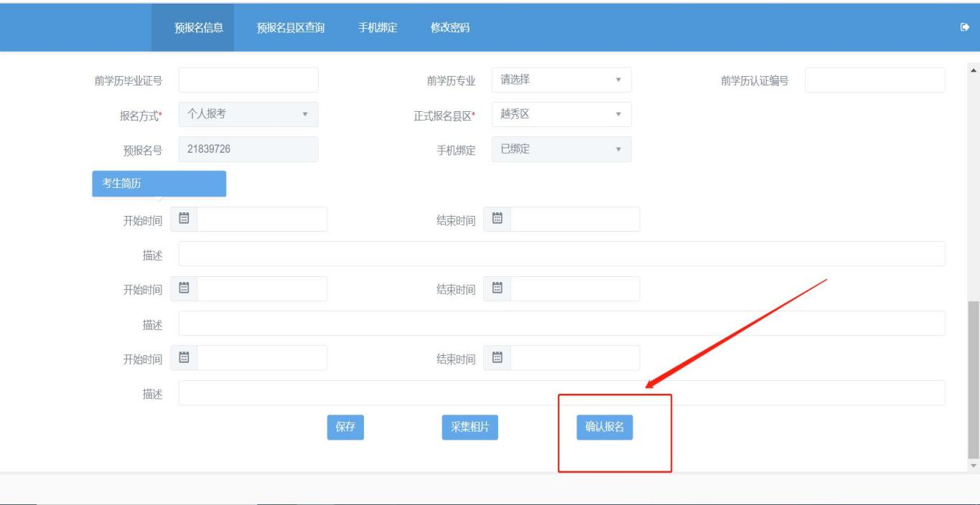
Task: Click the logout icon in top-right corner
Action: pyautogui.click(x=964, y=27)
